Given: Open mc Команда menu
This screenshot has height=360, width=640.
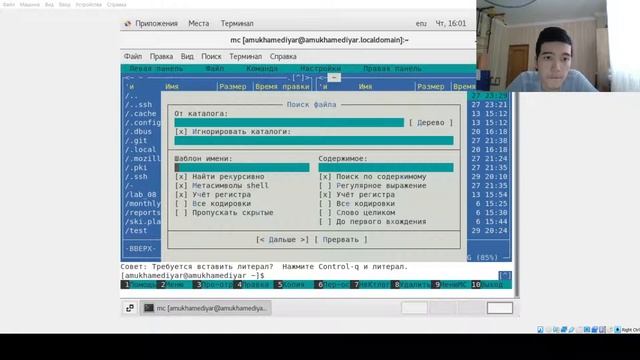Looking at the screenshot, I should (262, 69).
